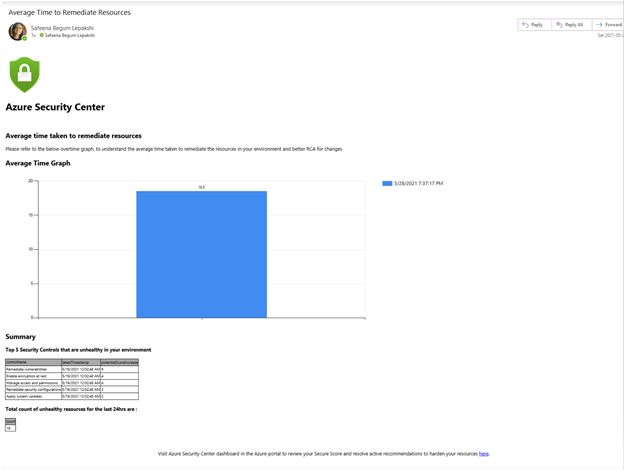Image resolution: width=624 pixels, height=470 pixels.
Task: Click the blue bar in the chart
Action: click(201, 254)
